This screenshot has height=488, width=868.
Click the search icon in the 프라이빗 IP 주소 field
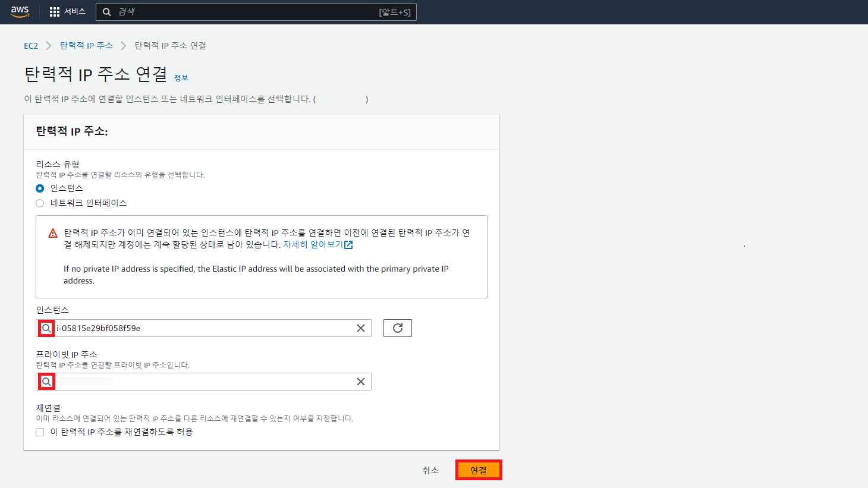point(46,382)
